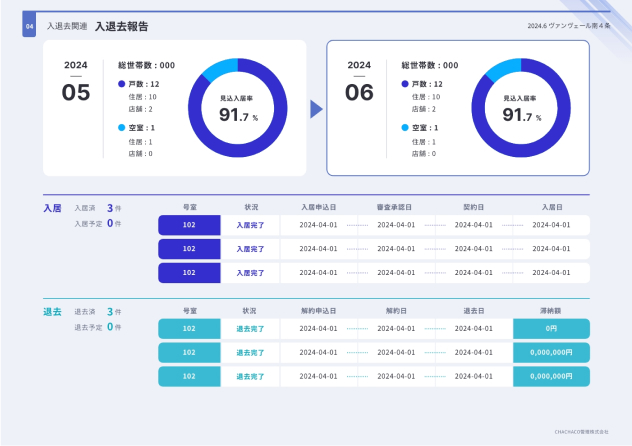This screenshot has height=446, width=632.
Task: Click the 戸数 legend dot in May card
Action: (122, 84)
